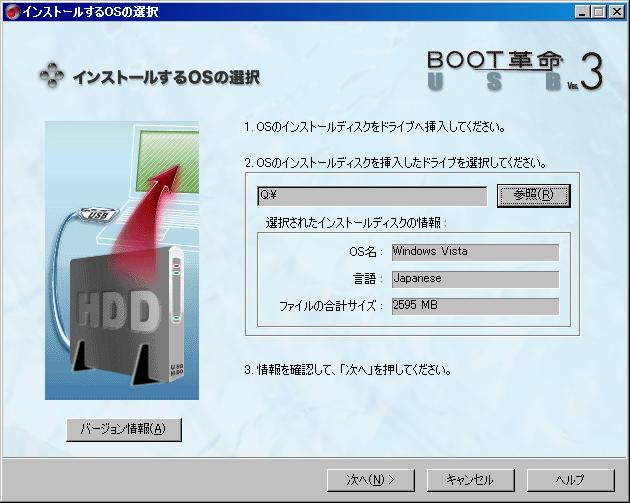
Task: Close the installer window
Action: click(x=617, y=12)
